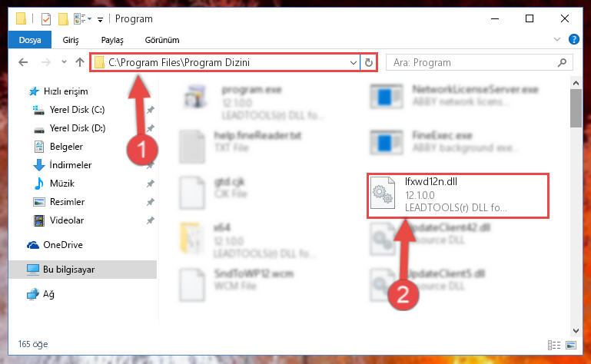Screen dimensions: 591x364
Task: Switch to the Görünüm ribbon tab
Action: point(162,40)
